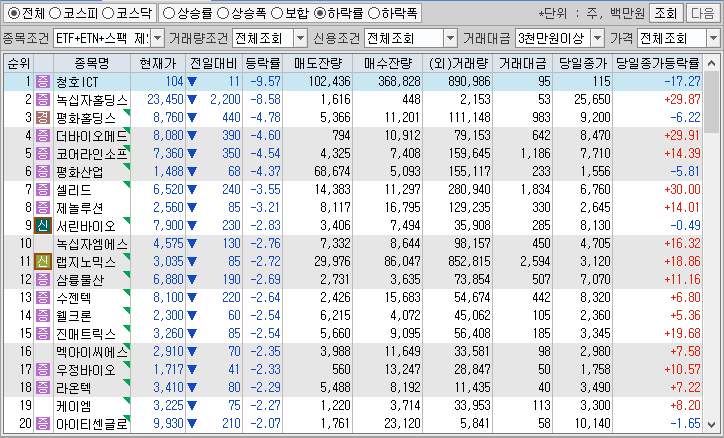Image resolution: width=724 pixels, height=438 pixels.
Task: Select the 녹십자홀딩스 stock name
Action: (92, 100)
